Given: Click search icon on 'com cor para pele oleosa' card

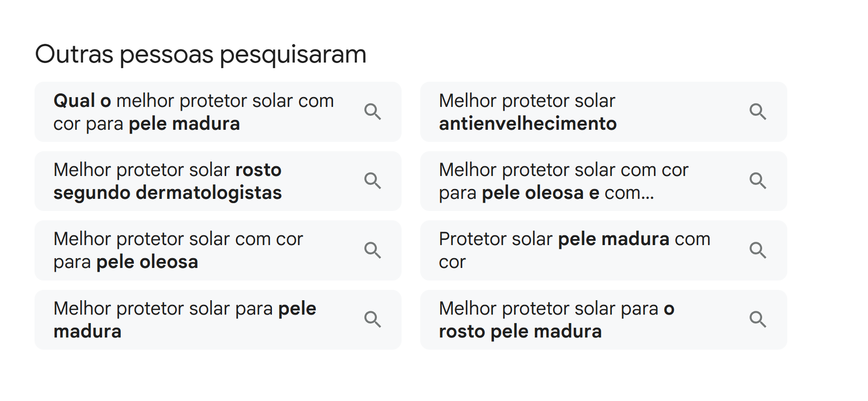Looking at the screenshot, I should [372, 250].
